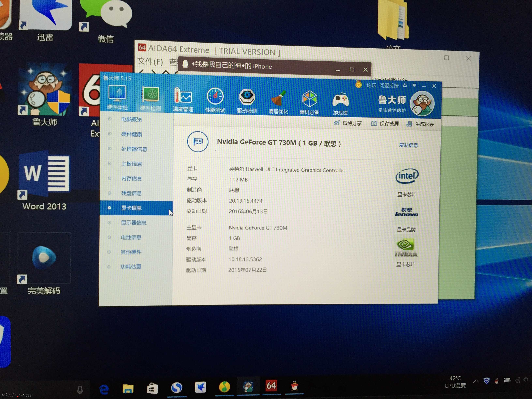Open QQ Music from the taskbar
Screen dimensions: 532x399
click(224, 387)
